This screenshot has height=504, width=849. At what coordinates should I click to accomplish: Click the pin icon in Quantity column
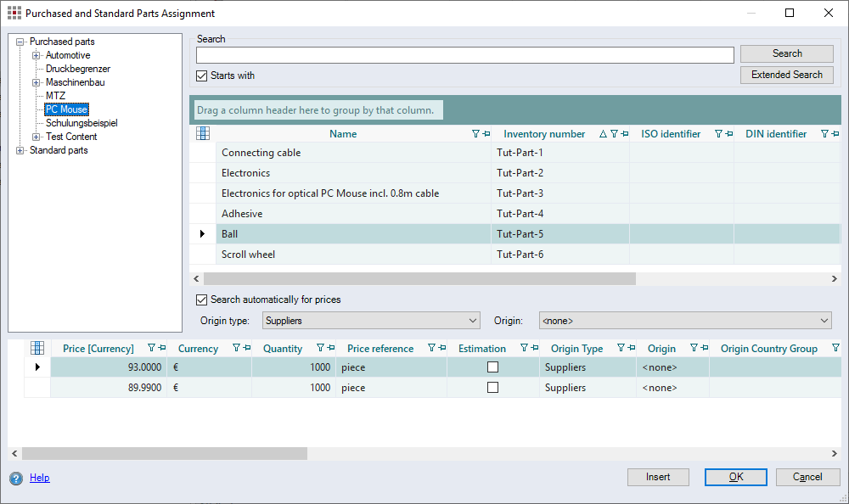tap(329, 348)
